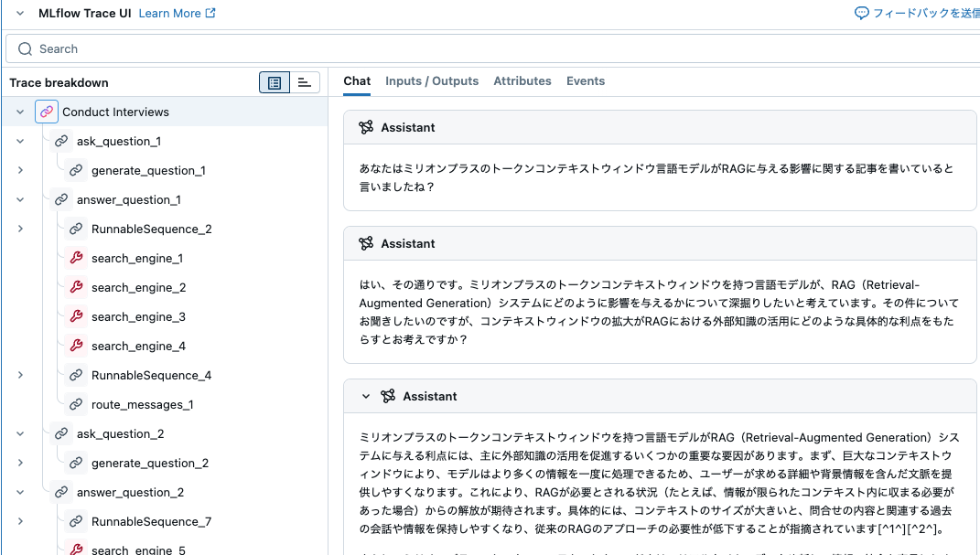Expand the RunnableSequence_2 node
This screenshot has height=555, width=980.
tap(18, 229)
